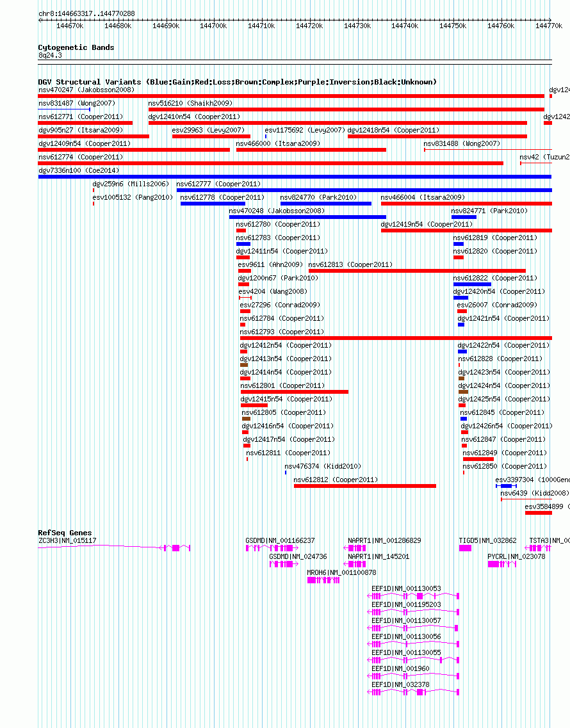The height and width of the screenshot is (728, 570).
Task: Click the 144700k ruler position
Action: point(213,26)
